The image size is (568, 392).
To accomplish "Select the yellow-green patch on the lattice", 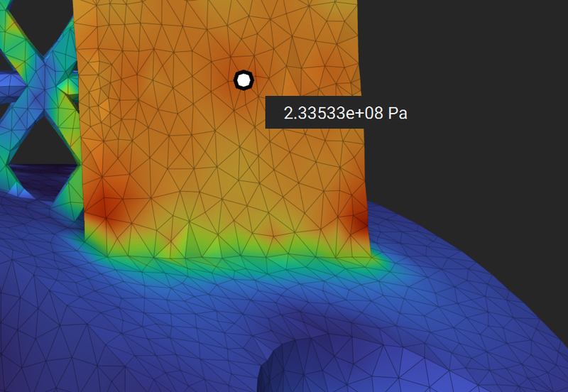I will click(70, 89).
